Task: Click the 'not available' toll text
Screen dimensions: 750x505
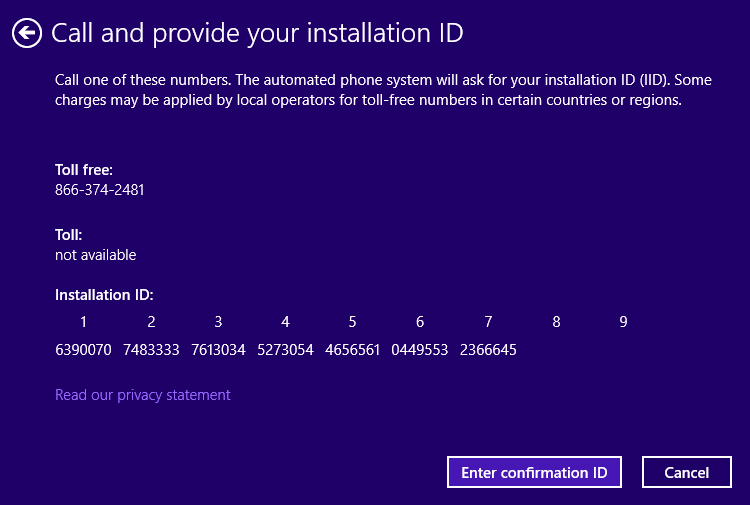Action: pos(96,255)
